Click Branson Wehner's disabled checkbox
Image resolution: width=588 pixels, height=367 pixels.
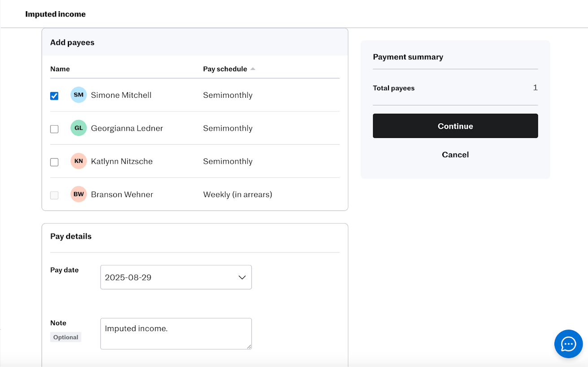click(54, 196)
